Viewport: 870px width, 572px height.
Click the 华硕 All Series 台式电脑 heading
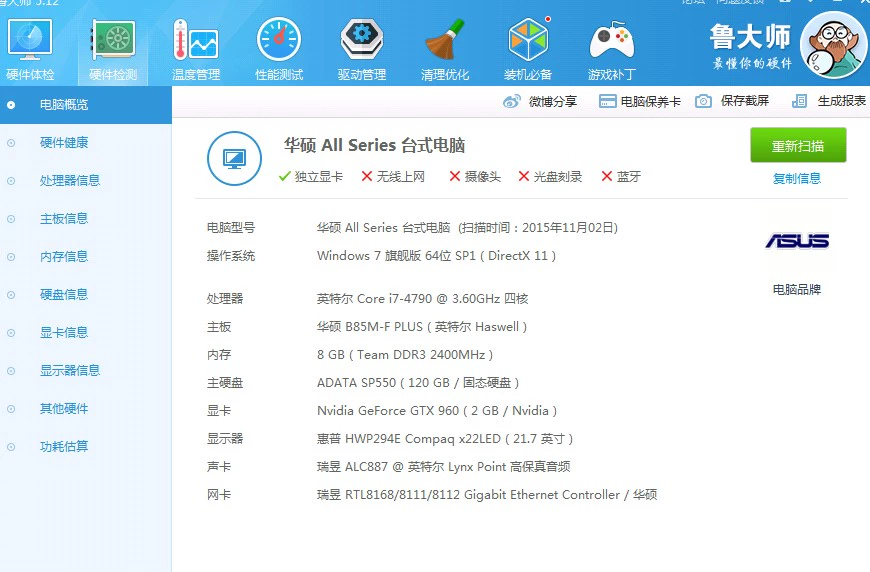coord(375,145)
